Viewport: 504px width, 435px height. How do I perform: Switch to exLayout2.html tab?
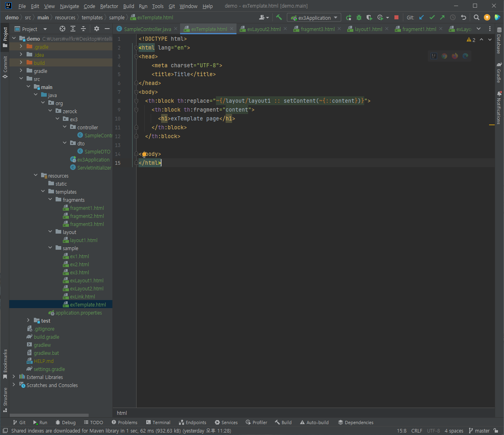263,29
